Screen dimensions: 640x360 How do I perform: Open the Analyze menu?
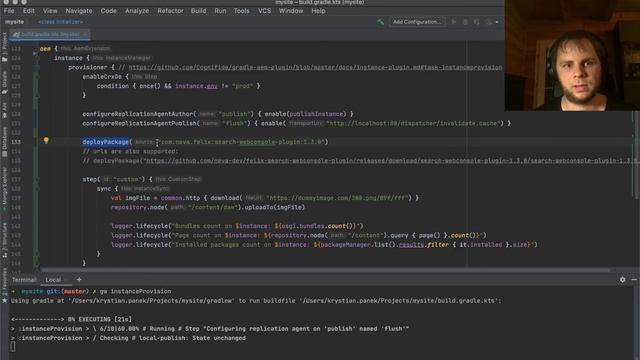point(137,11)
